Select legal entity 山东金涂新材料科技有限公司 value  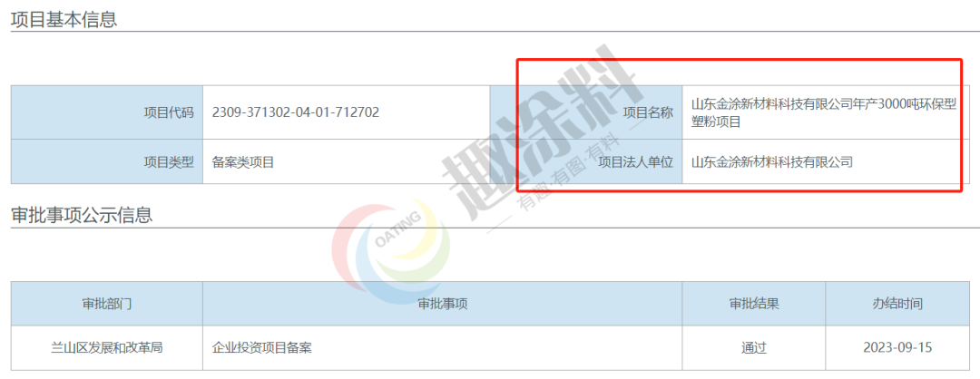pos(772,162)
